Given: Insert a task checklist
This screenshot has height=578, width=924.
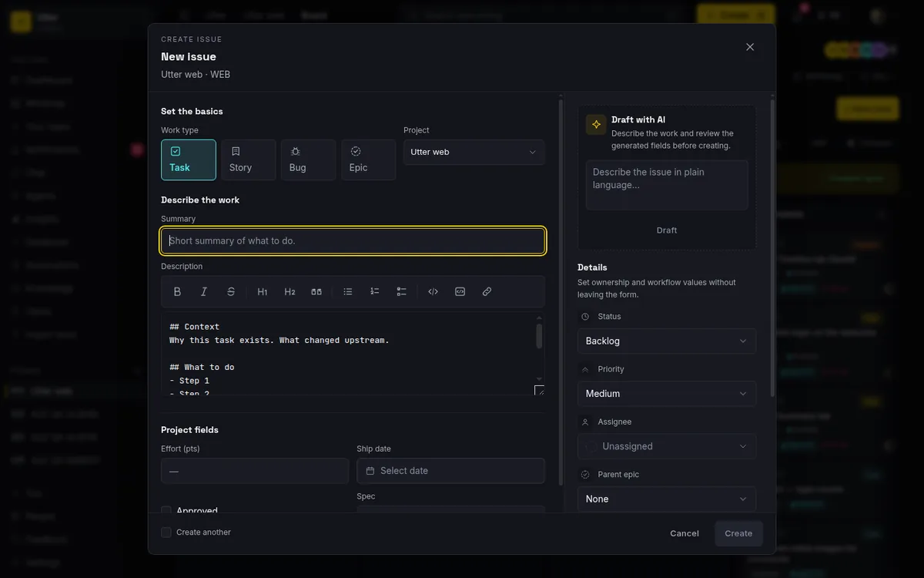Looking at the screenshot, I should pyautogui.click(x=402, y=291).
